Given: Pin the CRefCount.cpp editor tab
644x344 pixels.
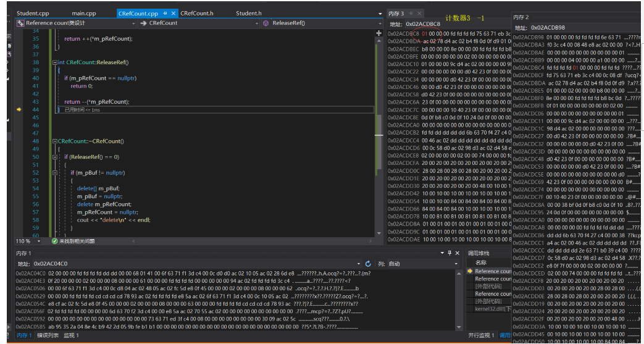Looking at the screenshot, I should (165, 14).
